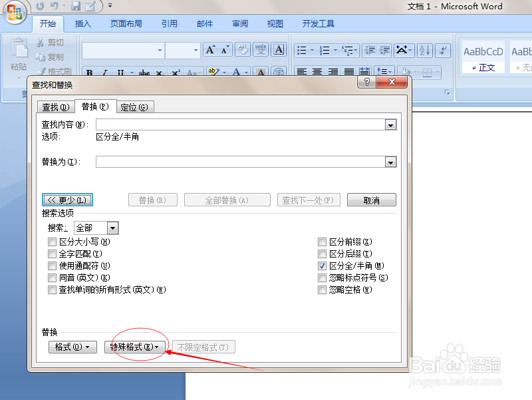Click the 查找下一处 button
Screen dimensions: 532x400
[309, 199]
